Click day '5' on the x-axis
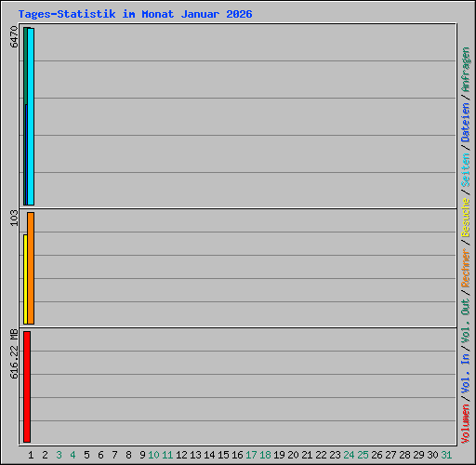This screenshot has width=476, height=465. [86, 455]
